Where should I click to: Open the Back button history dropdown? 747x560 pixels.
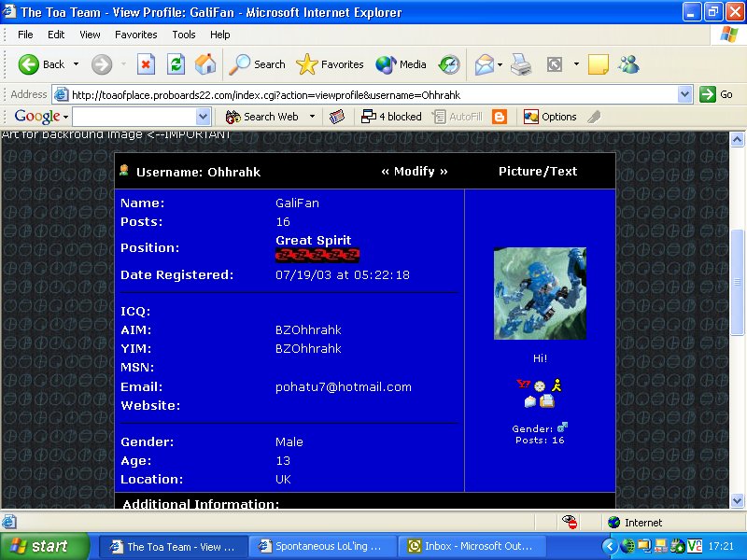[76, 63]
